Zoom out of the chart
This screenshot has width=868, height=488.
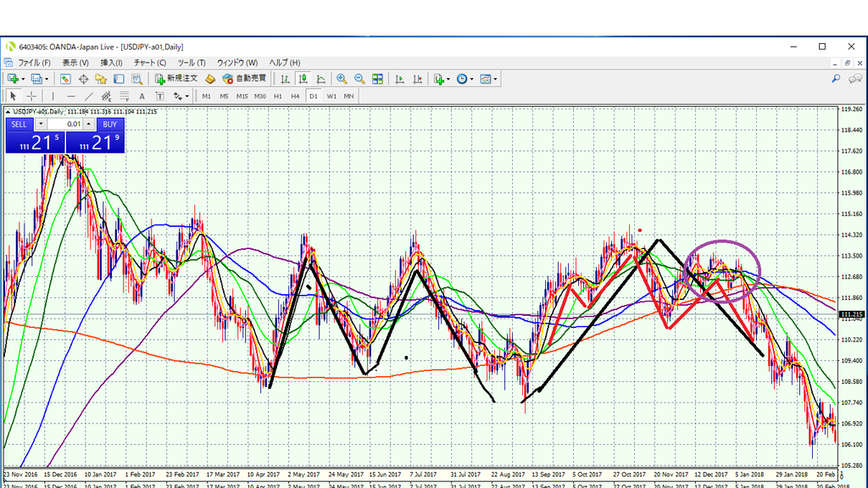tap(359, 79)
